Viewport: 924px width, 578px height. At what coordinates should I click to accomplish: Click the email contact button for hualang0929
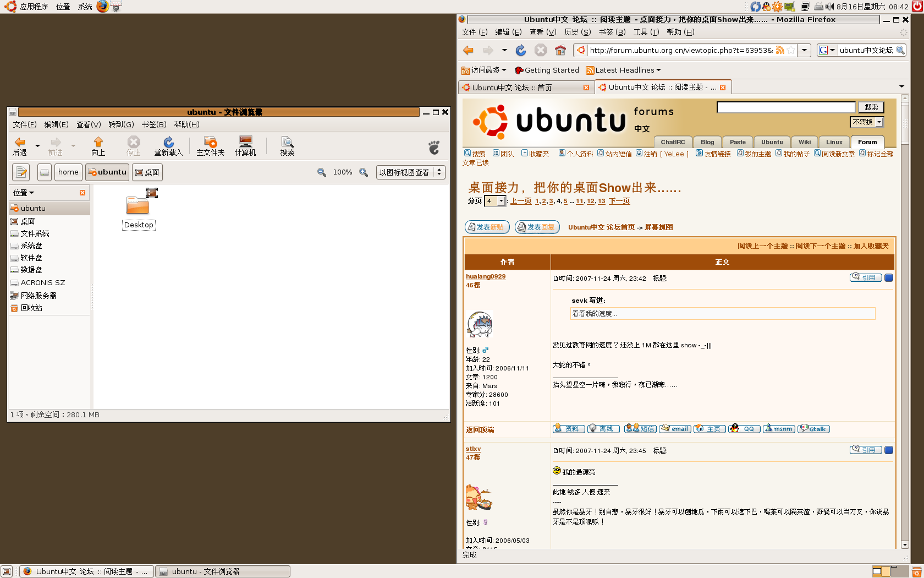675,429
